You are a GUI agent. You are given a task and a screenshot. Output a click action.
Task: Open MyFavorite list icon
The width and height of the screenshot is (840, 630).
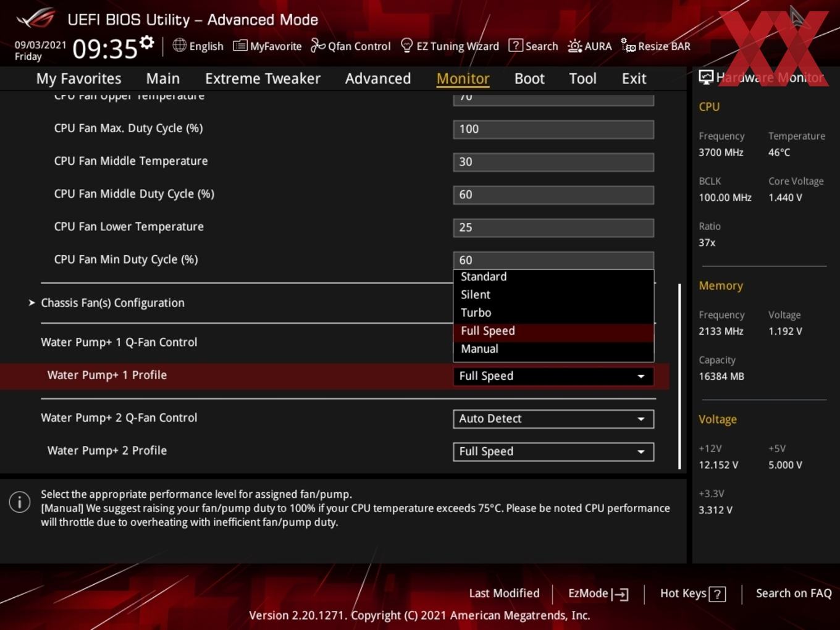(x=240, y=46)
